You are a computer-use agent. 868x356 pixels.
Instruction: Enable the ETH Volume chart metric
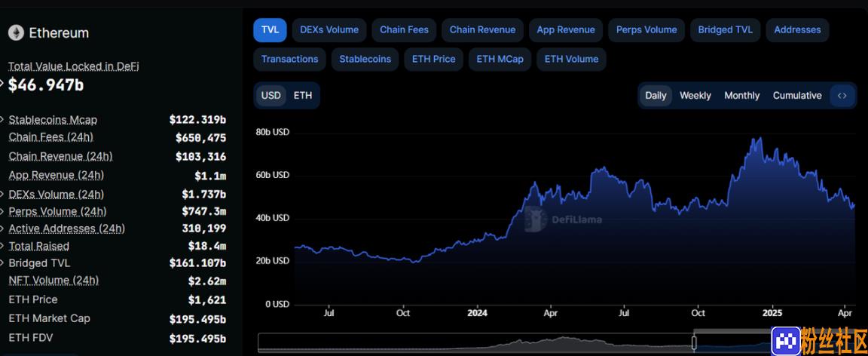click(x=571, y=60)
